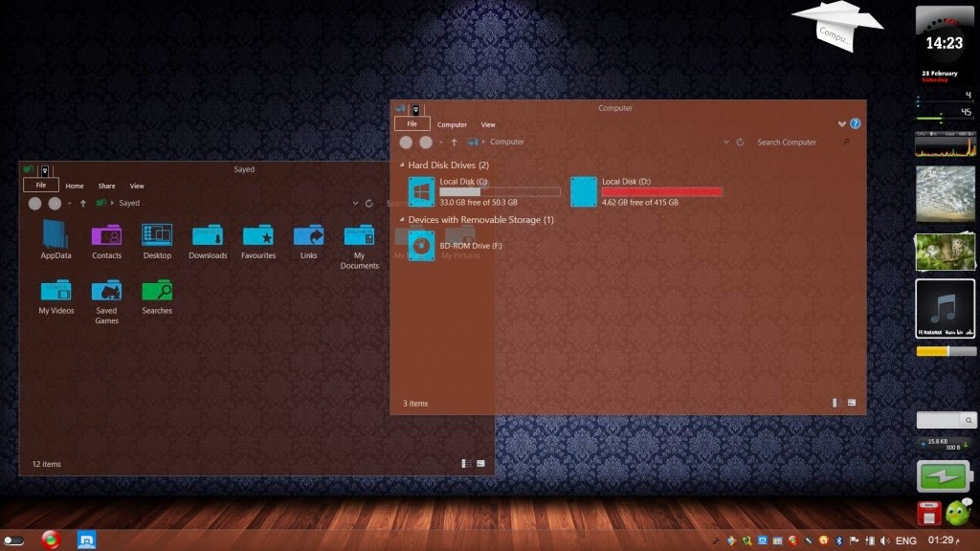The width and height of the screenshot is (980, 551).
Task: Collapse Devices with Removable Storage group
Action: pyautogui.click(x=402, y=219)
